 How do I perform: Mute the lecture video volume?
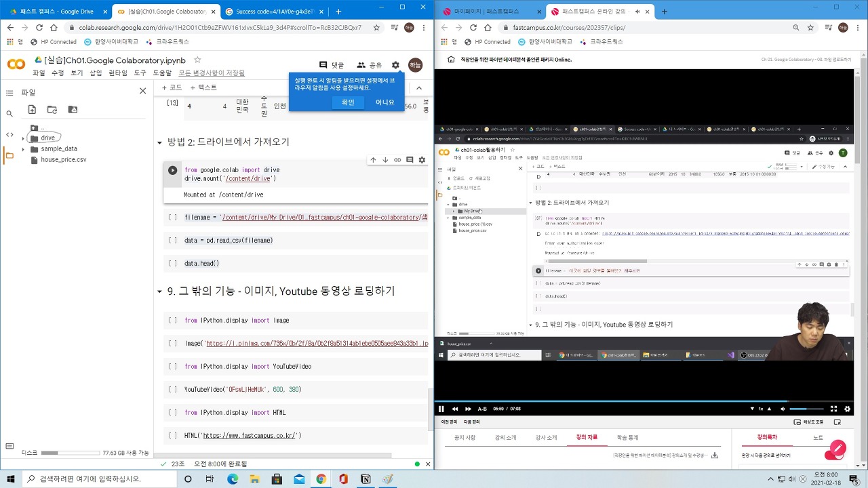pyautogui.click(x=783, y=409)
